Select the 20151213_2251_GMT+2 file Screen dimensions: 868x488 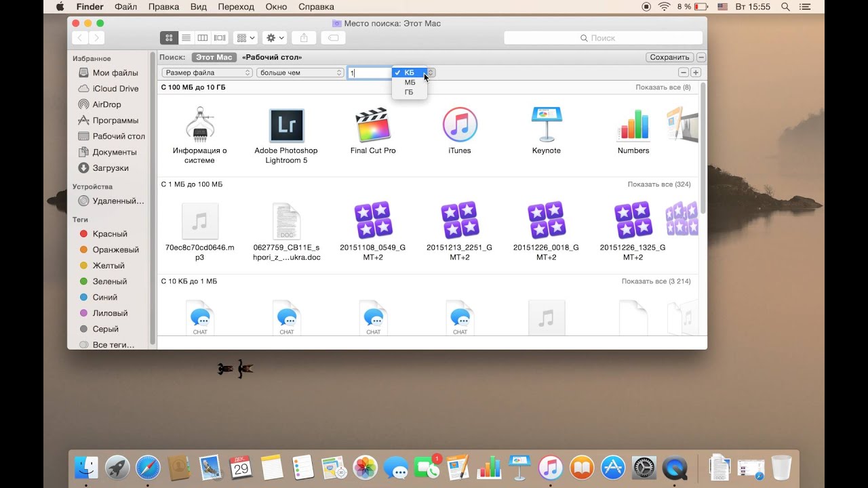[x=460, y=220]
